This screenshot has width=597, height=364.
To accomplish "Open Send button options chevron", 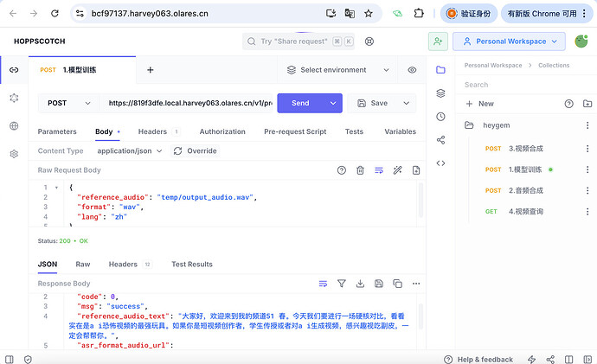I will point(333,103).
